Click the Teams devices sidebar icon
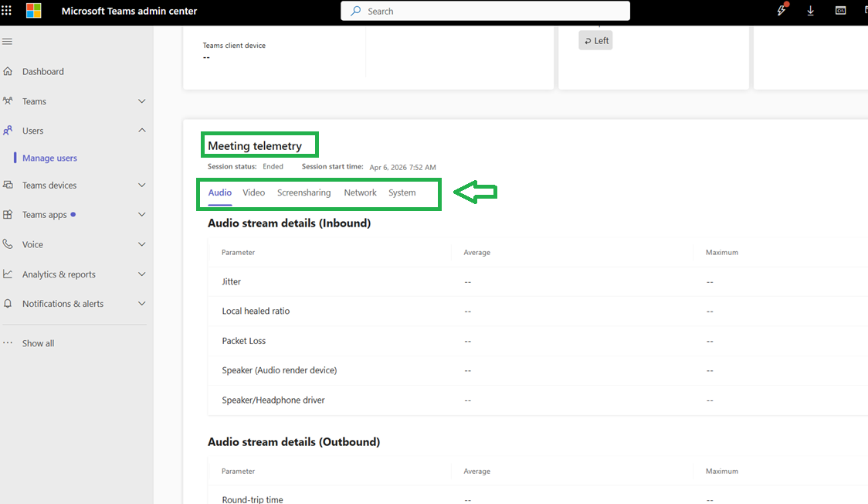The height and width of the screenshot is (504, 868). (x=8, y=185)
